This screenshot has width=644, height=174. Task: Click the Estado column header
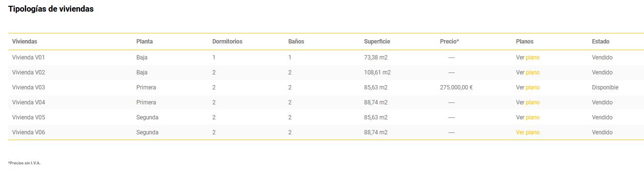[600, 42]
